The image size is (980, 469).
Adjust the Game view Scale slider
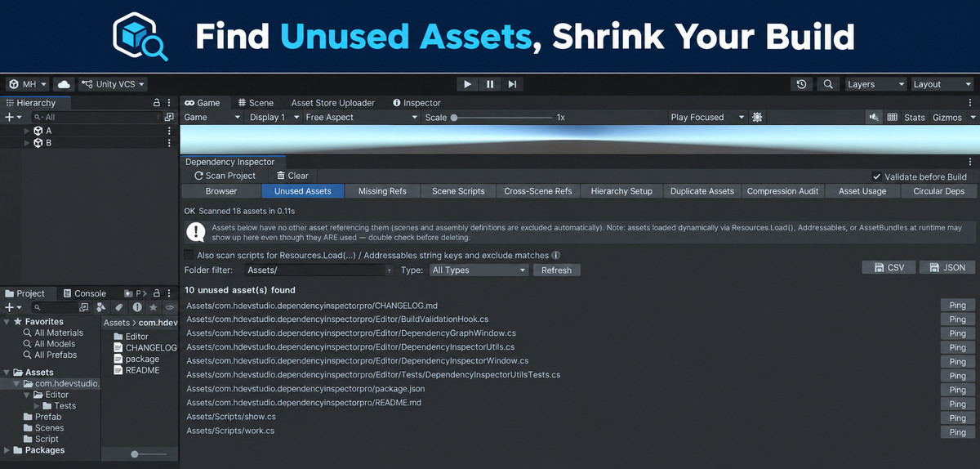click(502, 118)
